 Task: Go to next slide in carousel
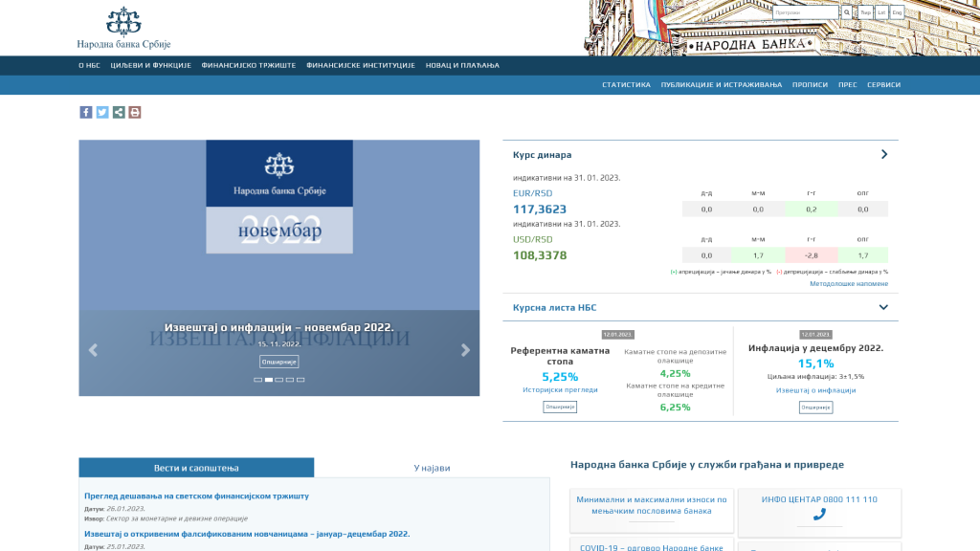tap(465, 350)
